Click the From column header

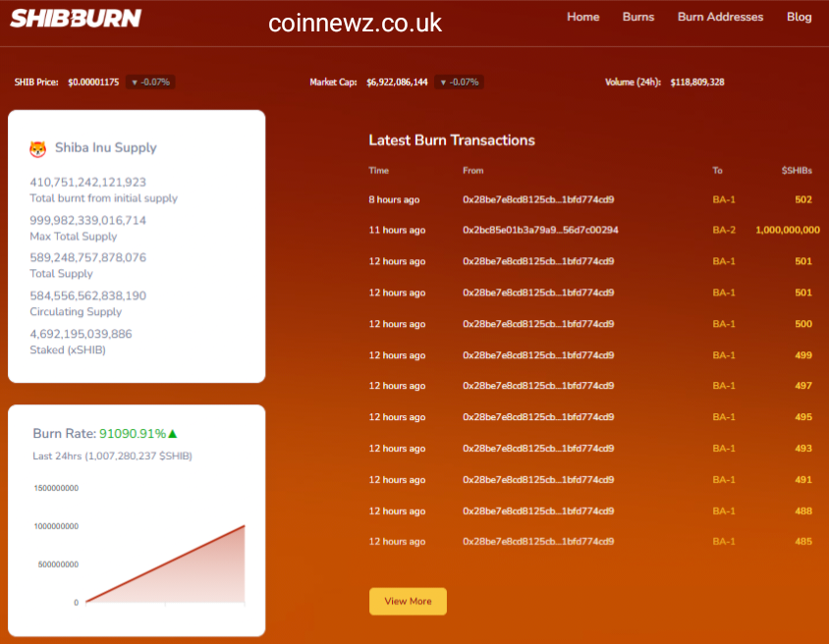click(x=472, y=171)
